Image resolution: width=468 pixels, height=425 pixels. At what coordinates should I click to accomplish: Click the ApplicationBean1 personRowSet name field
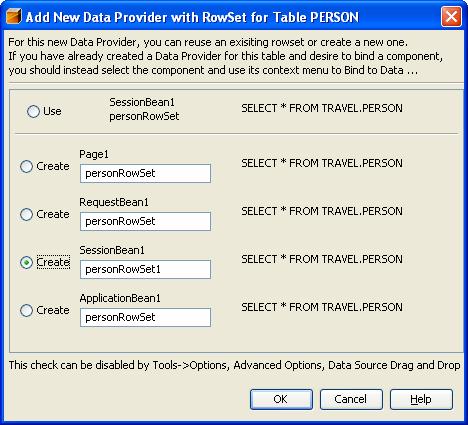(145, 317)
